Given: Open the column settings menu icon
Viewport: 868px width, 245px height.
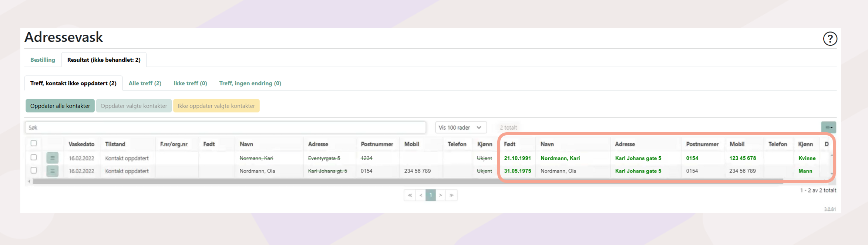Looking at the screenshot, I should (828, 127).
